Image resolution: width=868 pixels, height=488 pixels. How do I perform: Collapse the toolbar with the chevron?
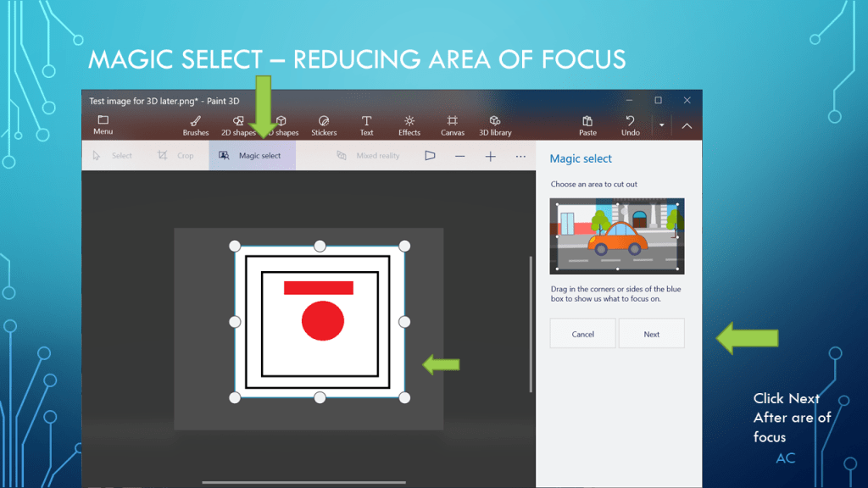[x=687, y=126]
